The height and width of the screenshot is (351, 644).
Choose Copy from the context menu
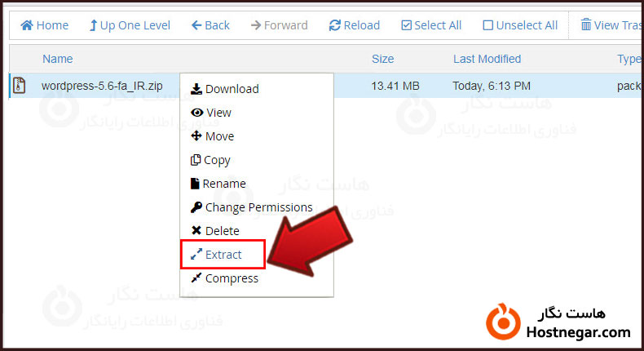[x=210, y=160]
